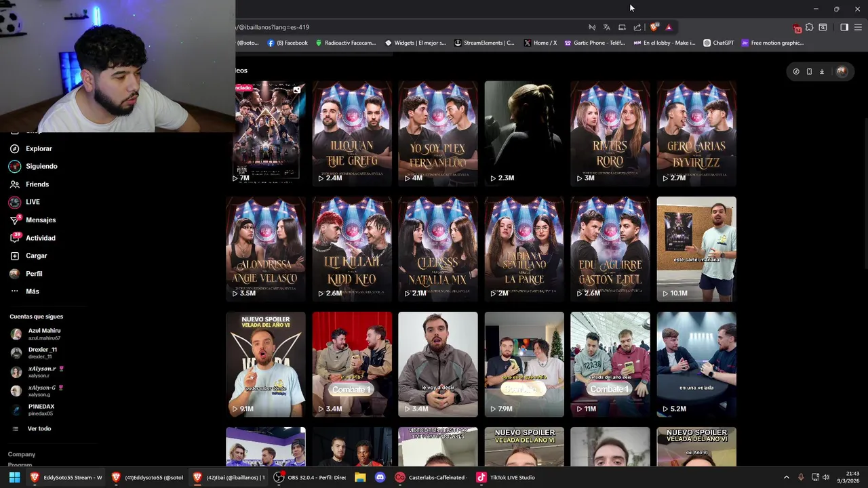This screenshot has width=868, height=488.
Task: Open ChatGPT bookmark
Action: click(x=719, y=43)
